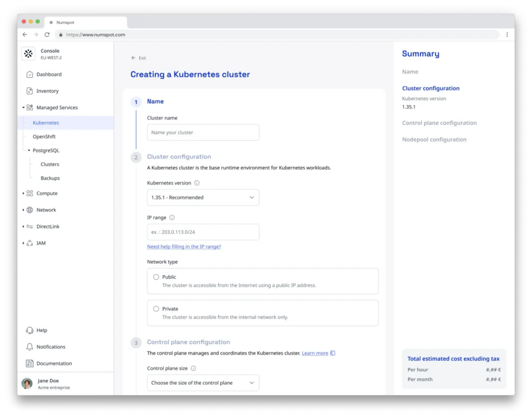532x416 pixels.
Task: Expand the Network section arrow
Action: tap(23, 210)
